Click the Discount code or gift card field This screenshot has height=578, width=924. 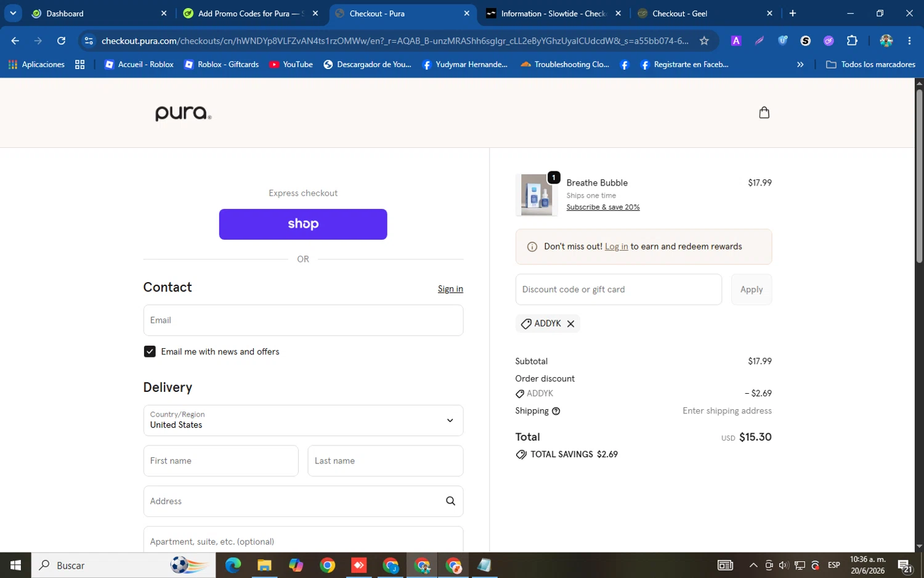618,289
